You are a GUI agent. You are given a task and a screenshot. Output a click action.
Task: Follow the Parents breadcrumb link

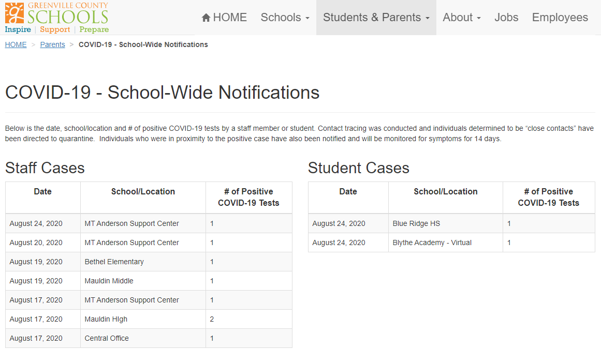[52, 44]
